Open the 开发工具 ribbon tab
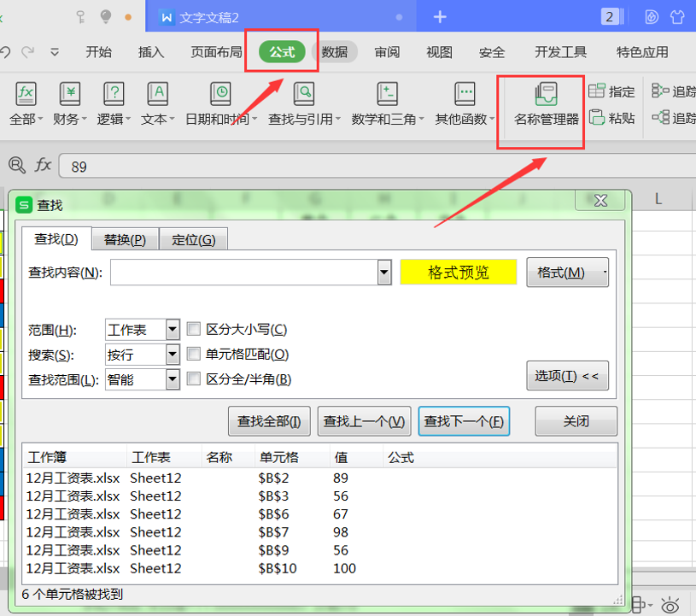 pyautogui.click(x=560, y=52)
